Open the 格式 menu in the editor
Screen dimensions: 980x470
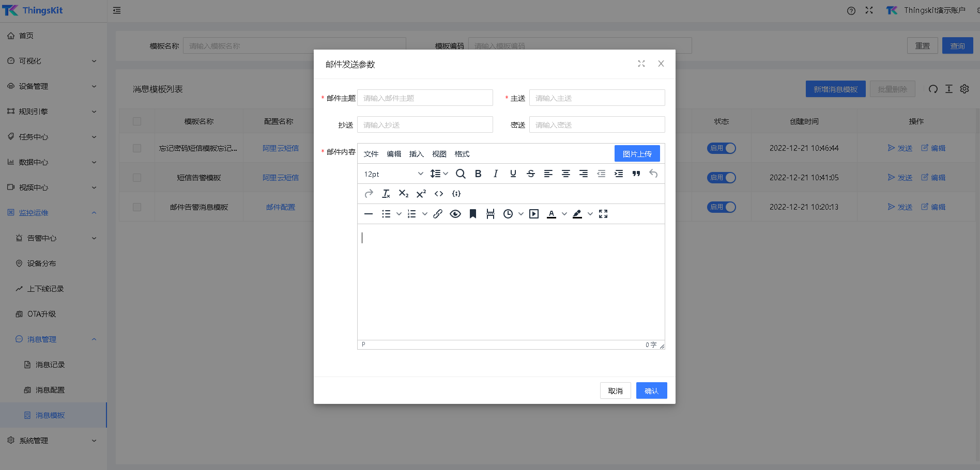click(462, 154)
